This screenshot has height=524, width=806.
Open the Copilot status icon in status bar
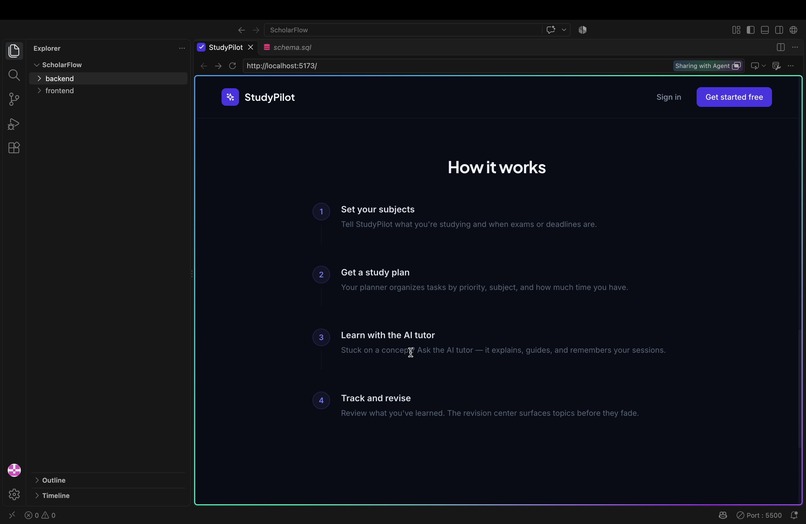723,515
